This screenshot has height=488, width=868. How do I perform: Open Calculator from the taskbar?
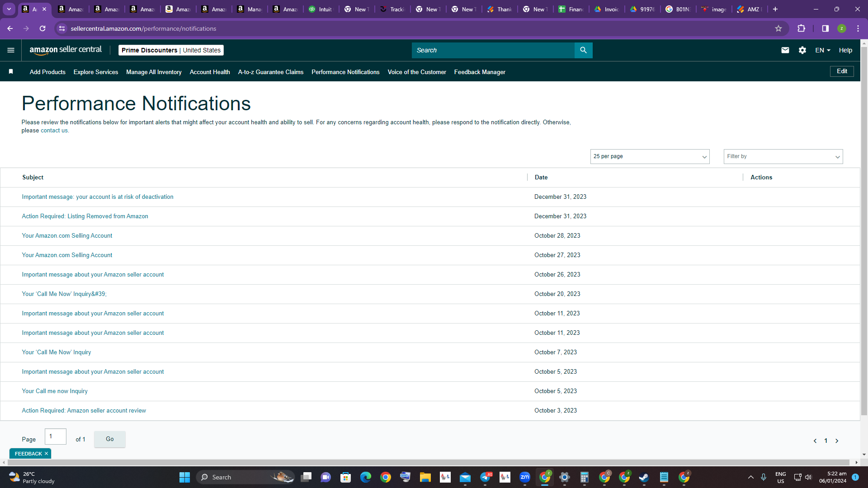click(585, 477)
